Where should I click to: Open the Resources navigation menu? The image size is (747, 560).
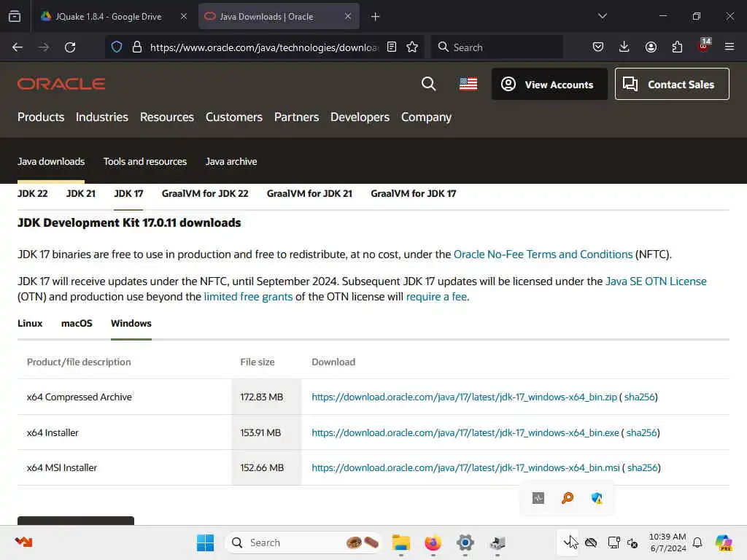coord(167,117)
